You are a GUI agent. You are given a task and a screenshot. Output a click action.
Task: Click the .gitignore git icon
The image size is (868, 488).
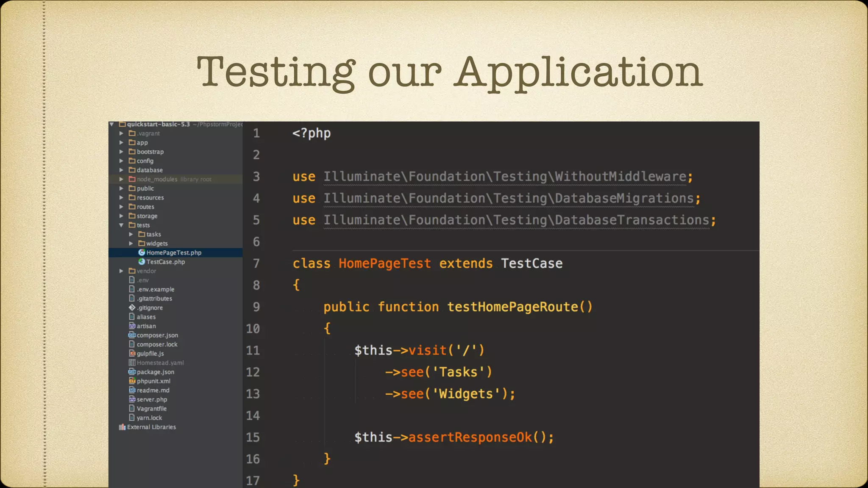coord(132,308)
